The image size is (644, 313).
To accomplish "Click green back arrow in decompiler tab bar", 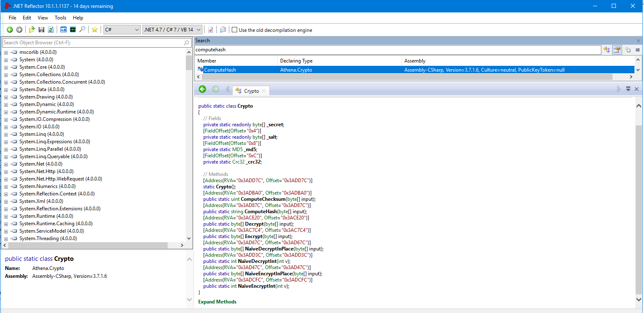I will [202, 89].
